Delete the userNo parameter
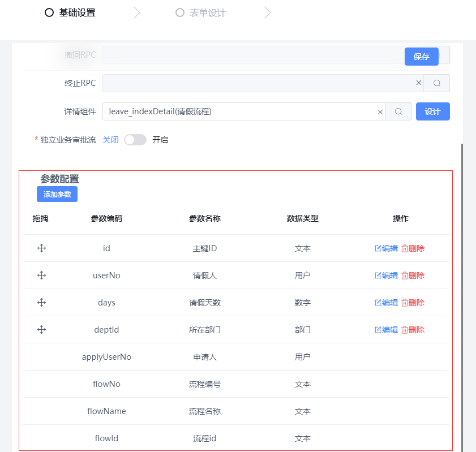This screenshot has width=476, height=452. click(413, 275)
